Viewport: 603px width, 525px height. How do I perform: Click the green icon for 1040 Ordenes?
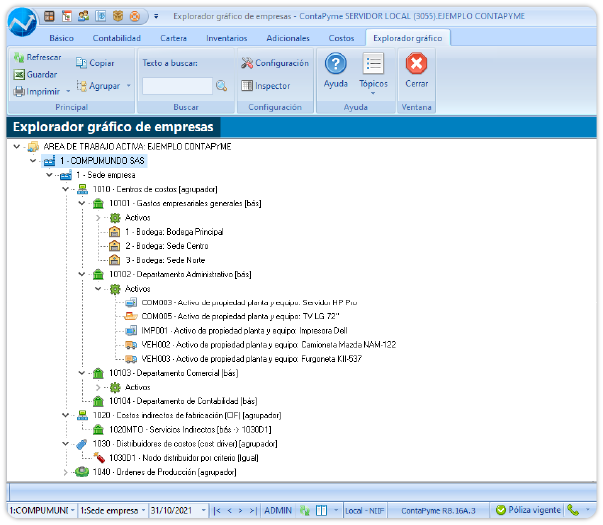[x=82, y=472]
